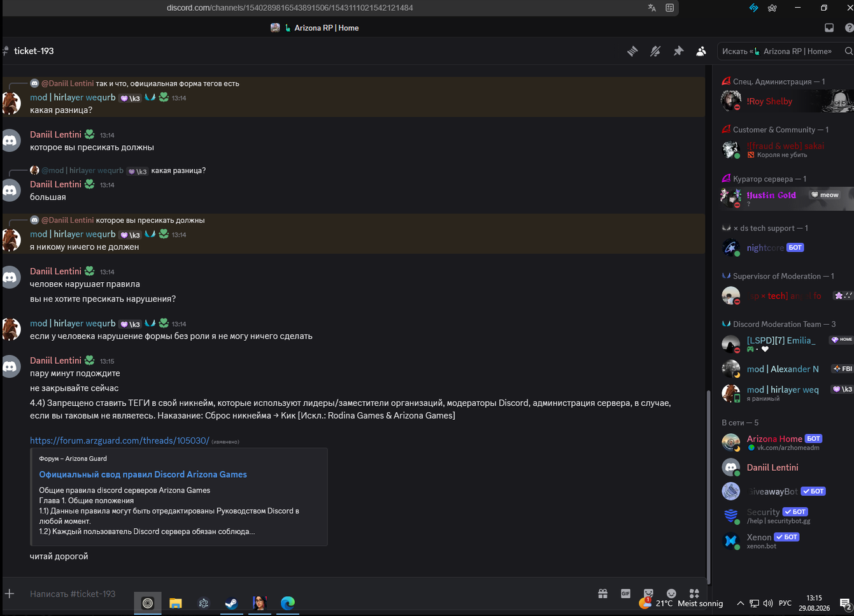Open the Security bot member entry
Viewport: 854px width, 616px height.
[787, 515]
